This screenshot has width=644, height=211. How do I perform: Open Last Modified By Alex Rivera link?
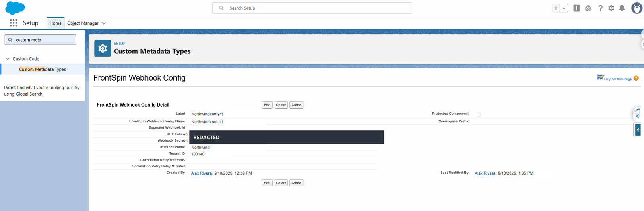(x=485, y=173)
